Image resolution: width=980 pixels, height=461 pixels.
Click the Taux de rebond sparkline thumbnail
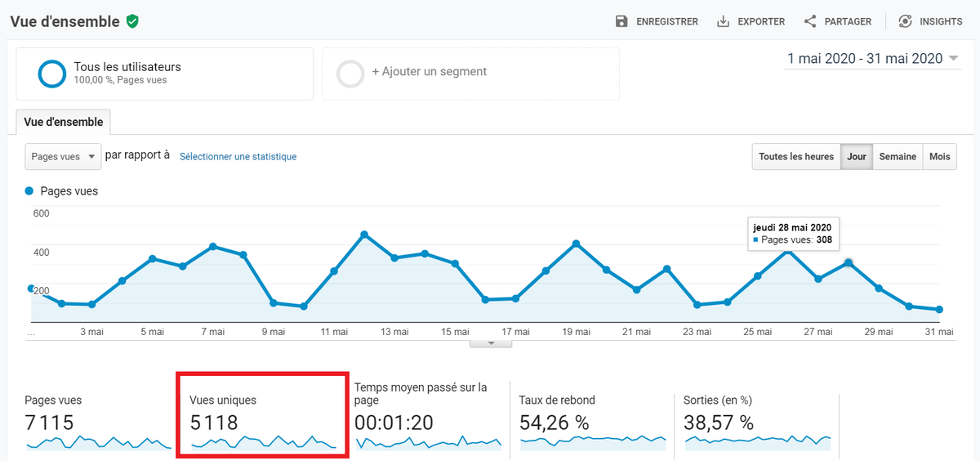(x=594, y=442)
